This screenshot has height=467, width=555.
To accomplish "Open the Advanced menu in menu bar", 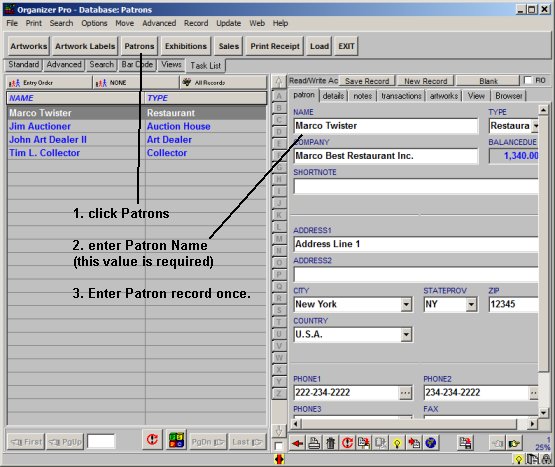I will click(x=159, y=23).
